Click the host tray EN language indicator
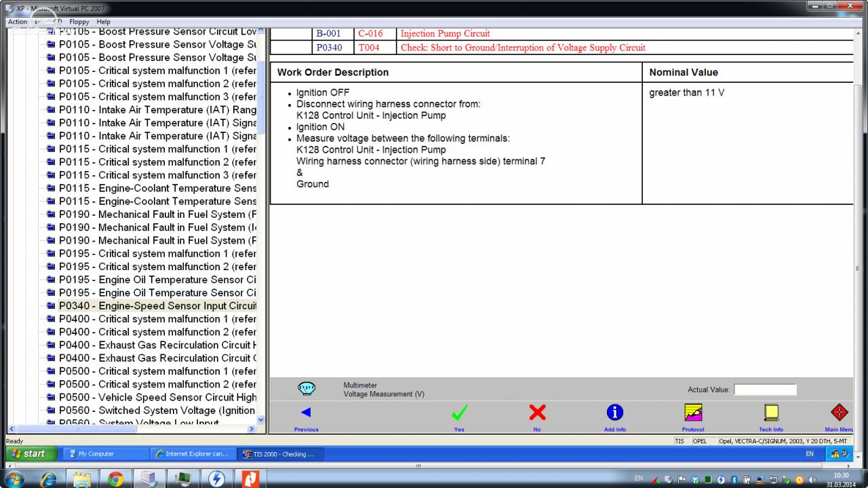This screenshot has width=868, height=488. pos(638,478)
